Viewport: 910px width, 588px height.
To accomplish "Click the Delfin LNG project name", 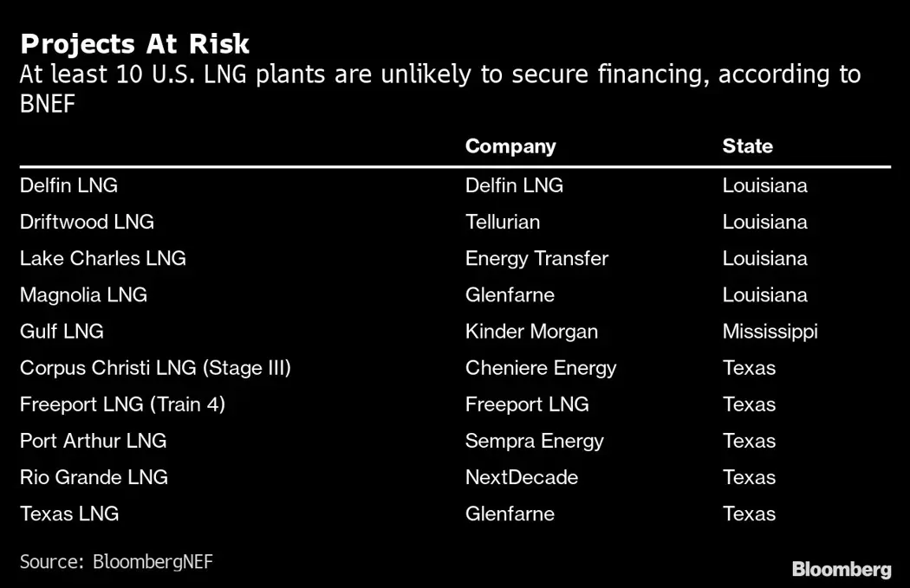I will click(68, 185).
